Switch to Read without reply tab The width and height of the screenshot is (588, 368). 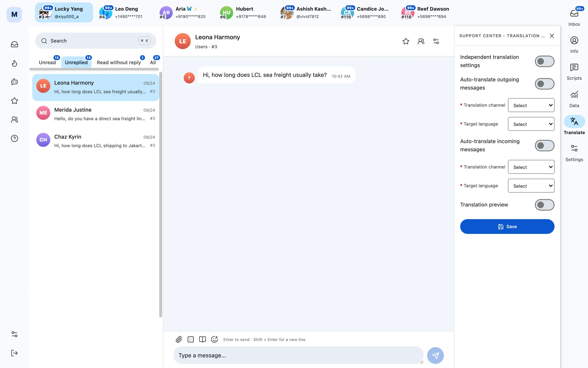(119, 62)
